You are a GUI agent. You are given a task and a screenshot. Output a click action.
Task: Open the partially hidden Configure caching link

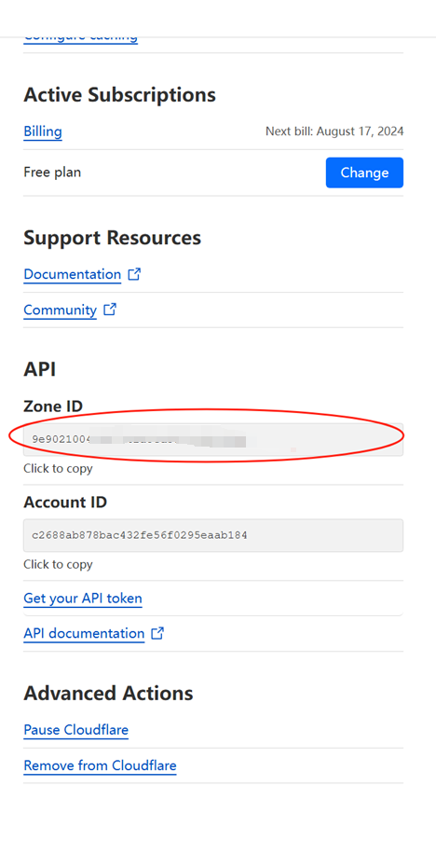click(x=81, y=38)
